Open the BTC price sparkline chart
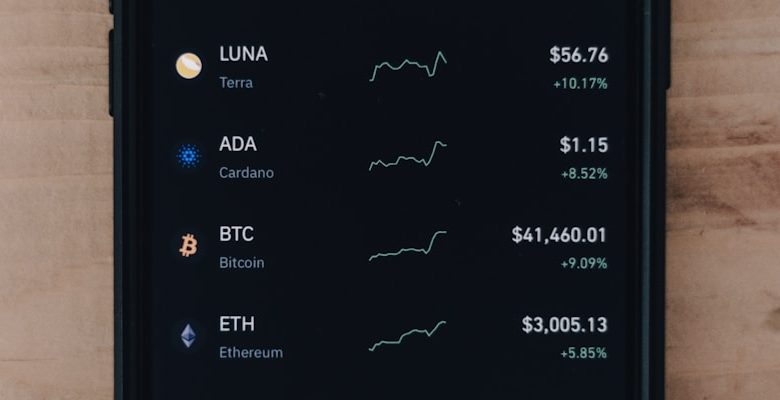Screen dimensions: 780x400 pyautogui.click(x=408, y=246)
